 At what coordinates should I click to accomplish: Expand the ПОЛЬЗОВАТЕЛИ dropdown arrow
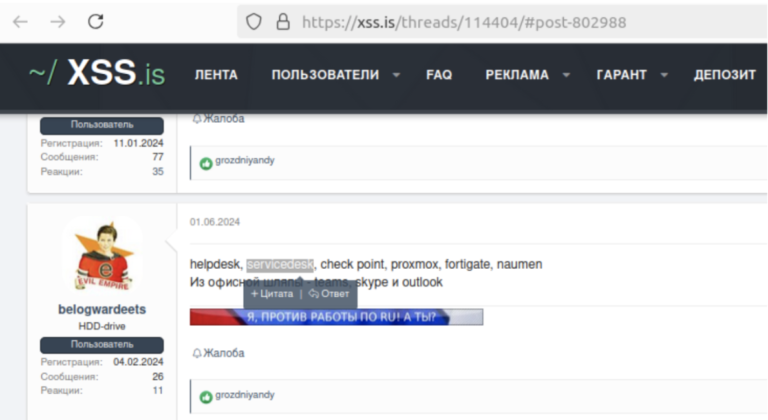click(396, 75)
